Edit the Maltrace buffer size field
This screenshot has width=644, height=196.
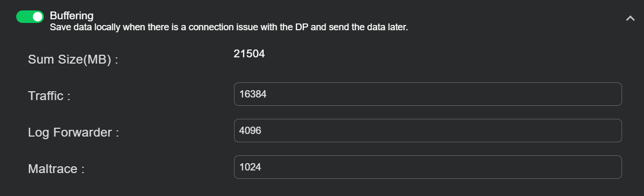tap(428, 167)
